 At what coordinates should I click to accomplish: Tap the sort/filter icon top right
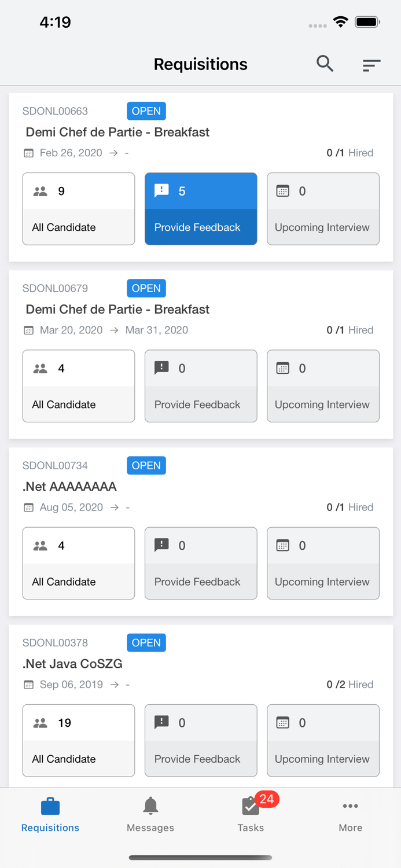point(371,65)
